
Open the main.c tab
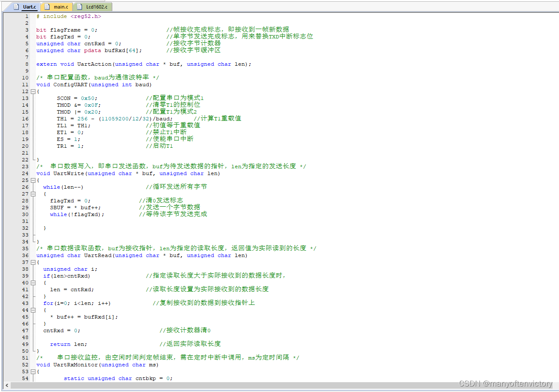pos(57,7)
